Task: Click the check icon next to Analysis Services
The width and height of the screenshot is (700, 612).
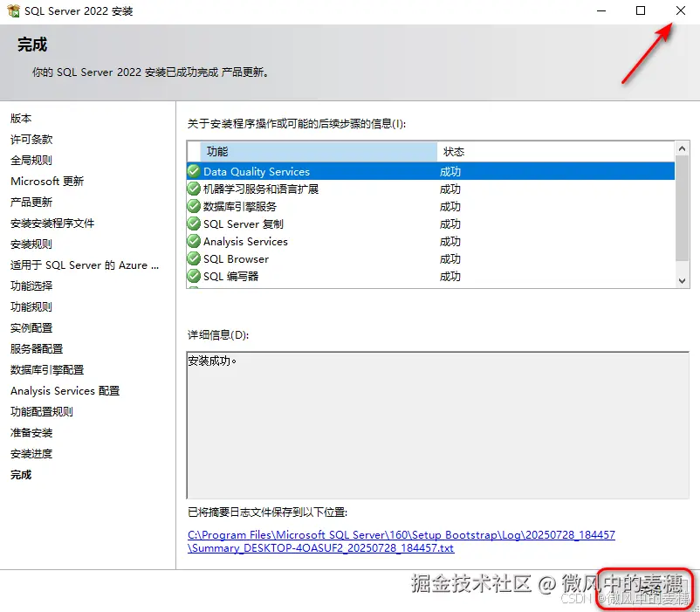Action: (x=194, y=241)
